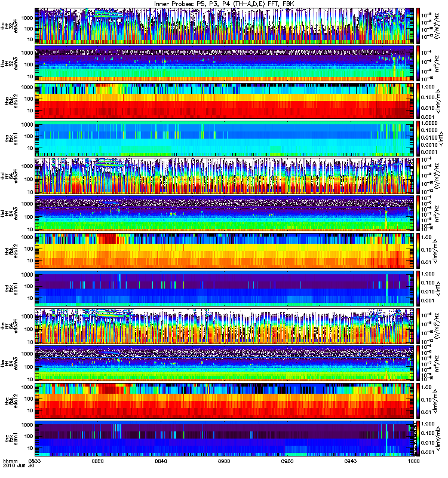Click the color bar beside tha fff edc34 panel
The width and height of the screenshot is (448, 478).
(418, 26)
